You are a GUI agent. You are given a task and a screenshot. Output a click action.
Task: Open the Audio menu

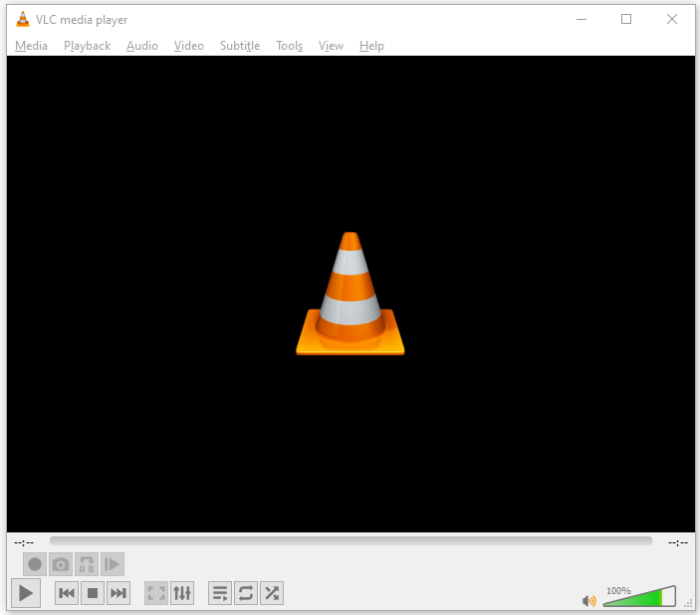pos(142,46)
